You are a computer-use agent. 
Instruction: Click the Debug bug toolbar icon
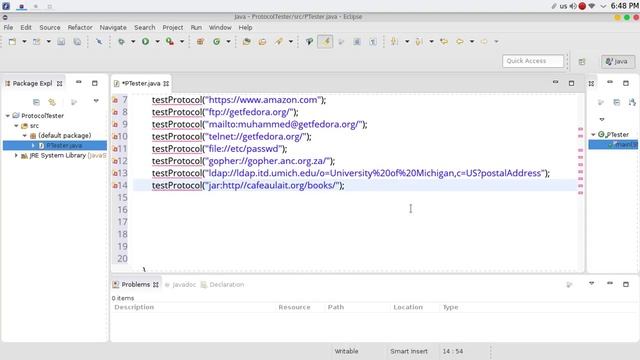[x=121, y=42]
